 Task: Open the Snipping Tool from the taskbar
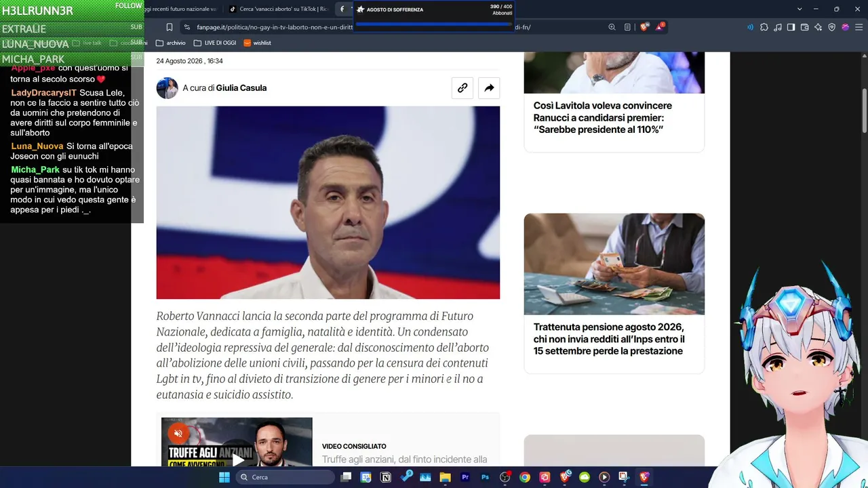click(624, 477)
